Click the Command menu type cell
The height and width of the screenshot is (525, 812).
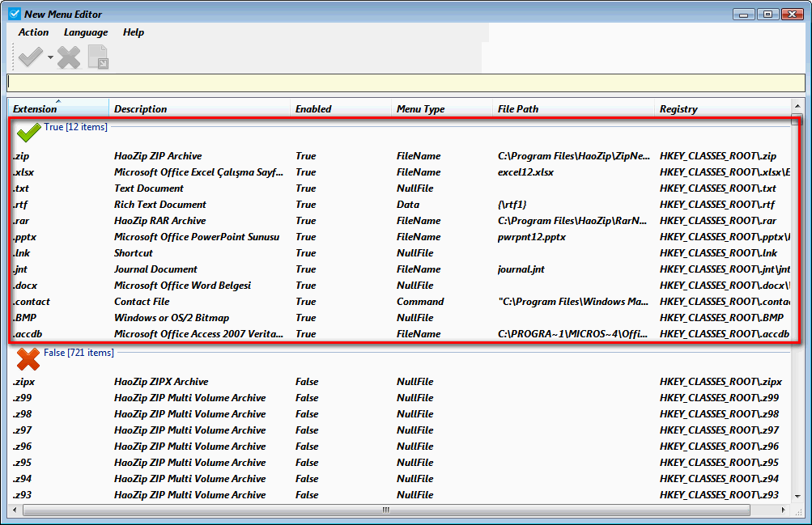click(420, 302)
